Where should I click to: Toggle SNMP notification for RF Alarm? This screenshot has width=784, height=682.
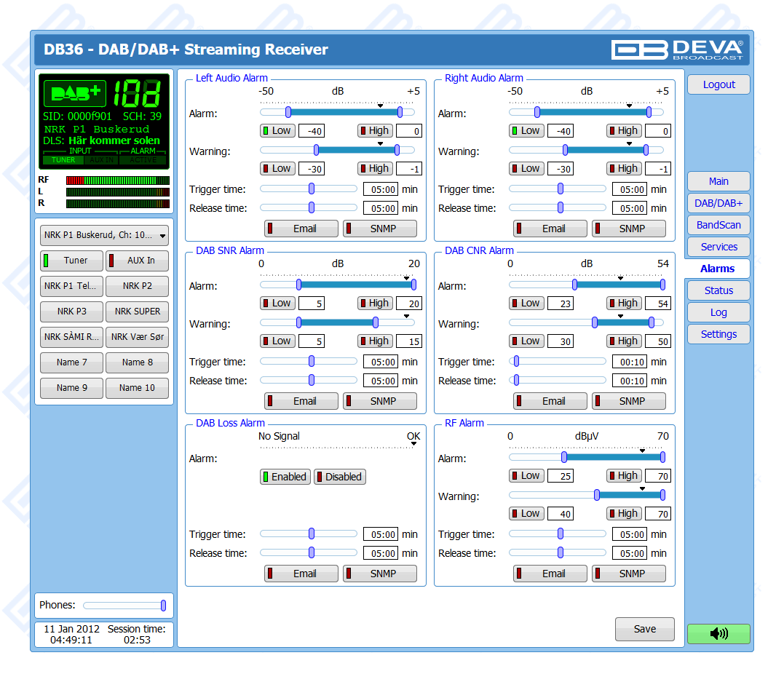coord(628,574)
